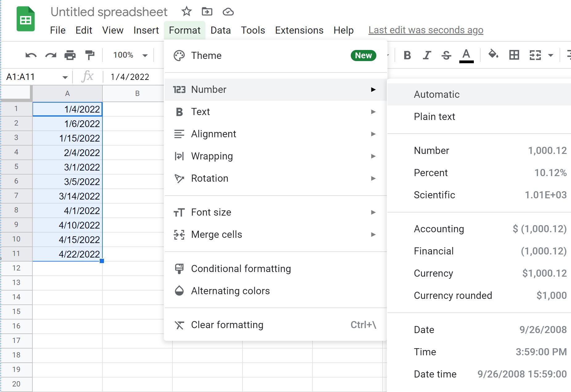Screen dimensions: 571x392
Task: Open the Insert menu
Action: coord(146,30)
